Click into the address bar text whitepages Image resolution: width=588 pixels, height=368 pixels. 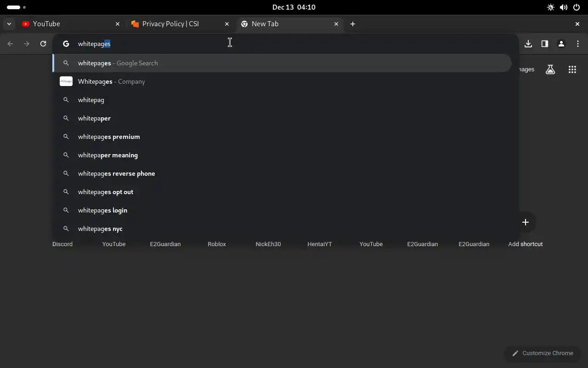point(94,44)
